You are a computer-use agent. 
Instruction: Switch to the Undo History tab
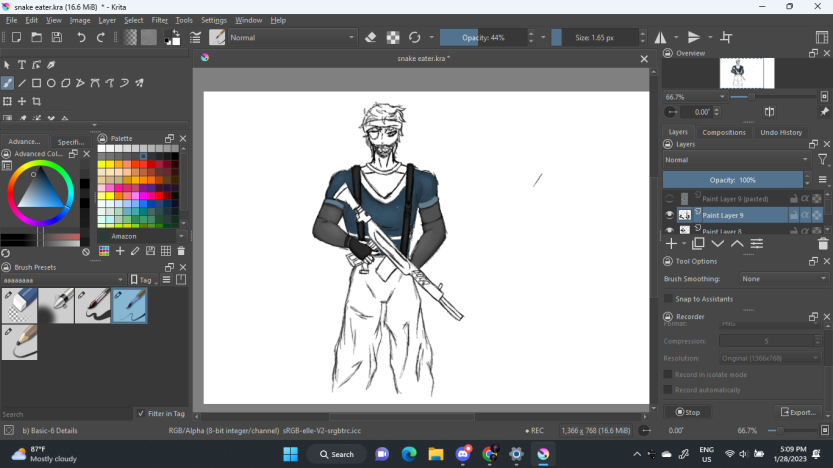click(781, 132)
